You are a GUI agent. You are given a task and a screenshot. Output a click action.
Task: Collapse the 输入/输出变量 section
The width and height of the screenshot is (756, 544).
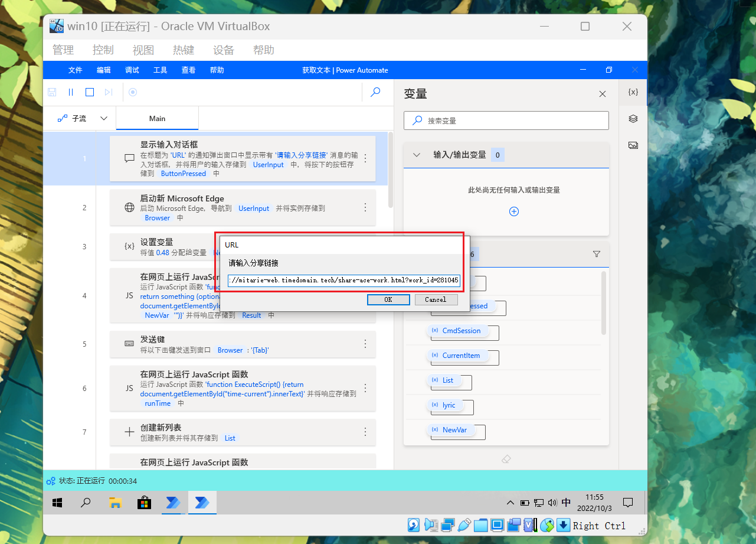[x=417, y=155]
